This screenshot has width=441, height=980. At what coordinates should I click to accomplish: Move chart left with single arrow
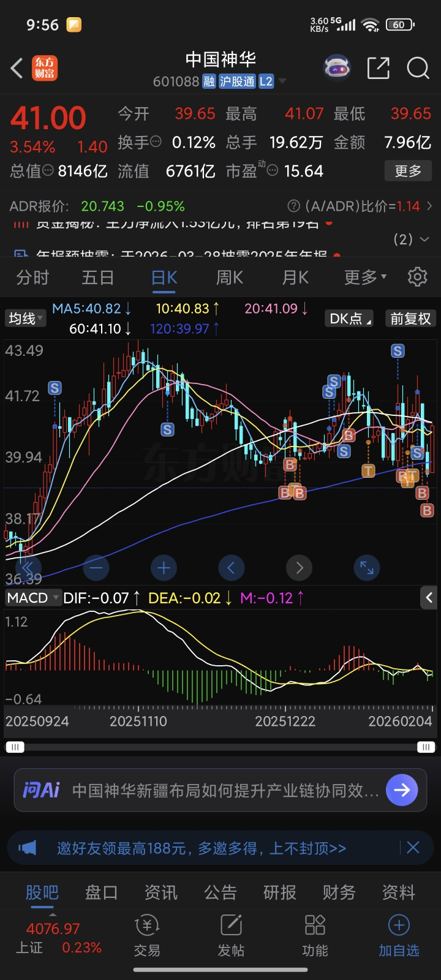(231, 568)
